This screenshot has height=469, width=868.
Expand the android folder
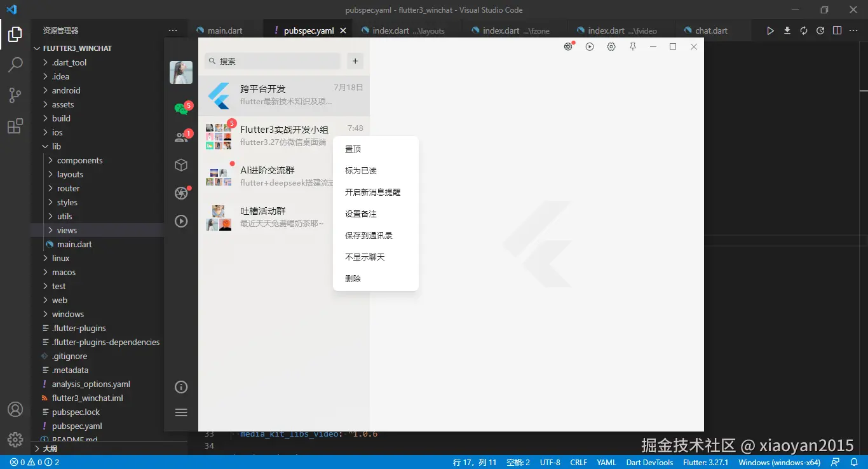click(64, 90)
